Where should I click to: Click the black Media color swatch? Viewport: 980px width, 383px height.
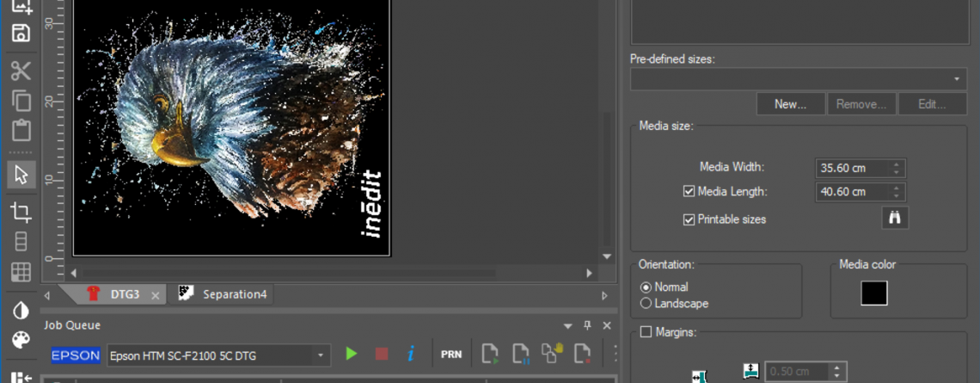[873, 293]
